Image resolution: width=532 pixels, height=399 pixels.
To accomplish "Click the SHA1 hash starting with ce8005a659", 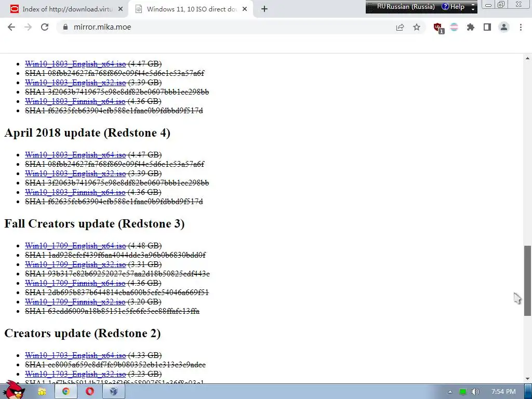I will coord(115,365).
